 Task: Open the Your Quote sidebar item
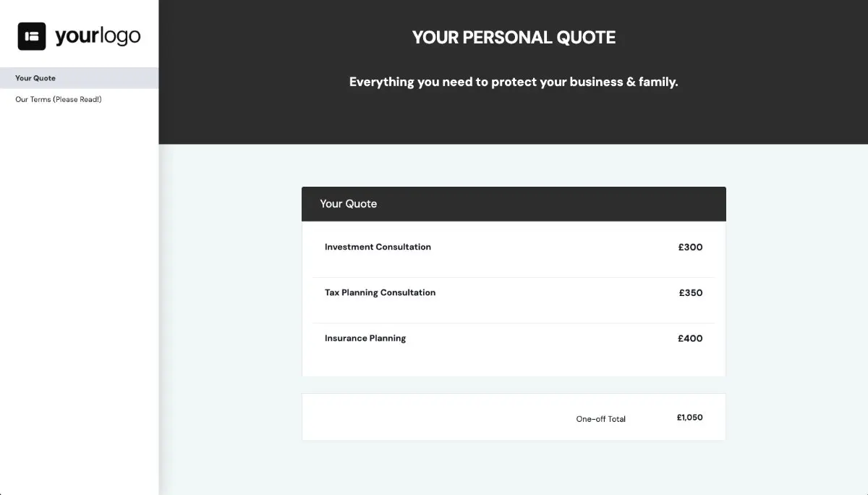tap(34, 77)
